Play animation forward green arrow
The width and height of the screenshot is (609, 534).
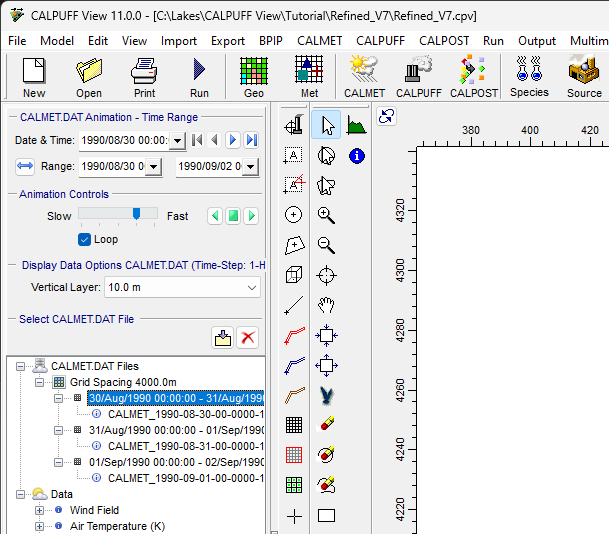(x=251, y=216)
